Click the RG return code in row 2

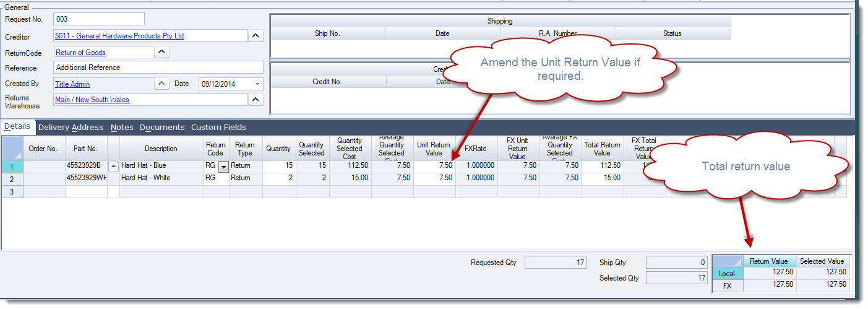[x=216, y=179]
